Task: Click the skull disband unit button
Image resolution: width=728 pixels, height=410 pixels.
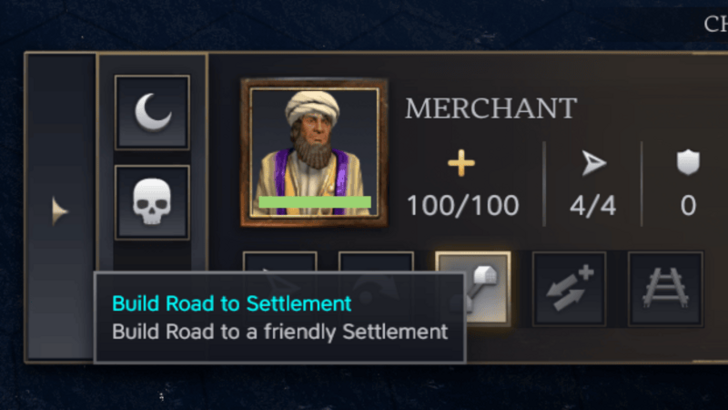Action: click(152, 202)
